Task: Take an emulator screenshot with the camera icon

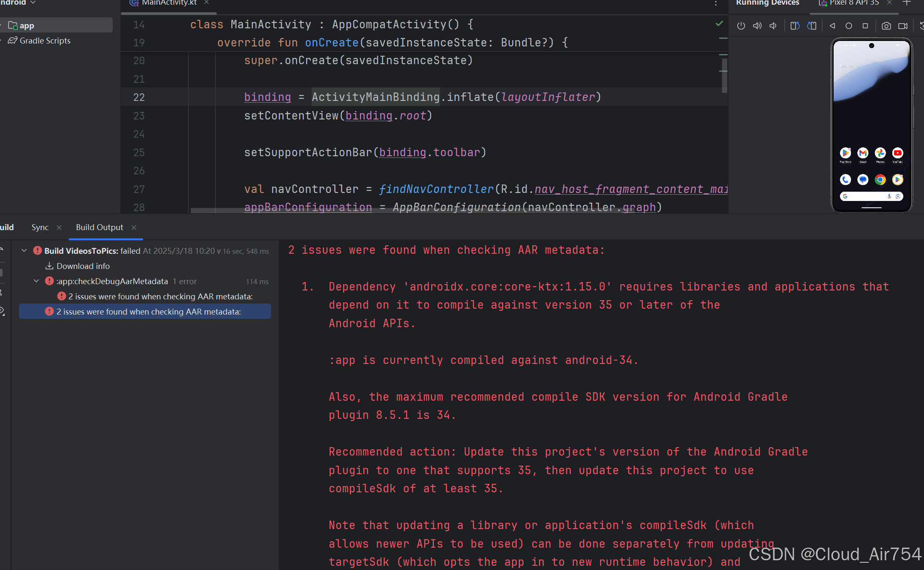Action: [x=886, y=26]
